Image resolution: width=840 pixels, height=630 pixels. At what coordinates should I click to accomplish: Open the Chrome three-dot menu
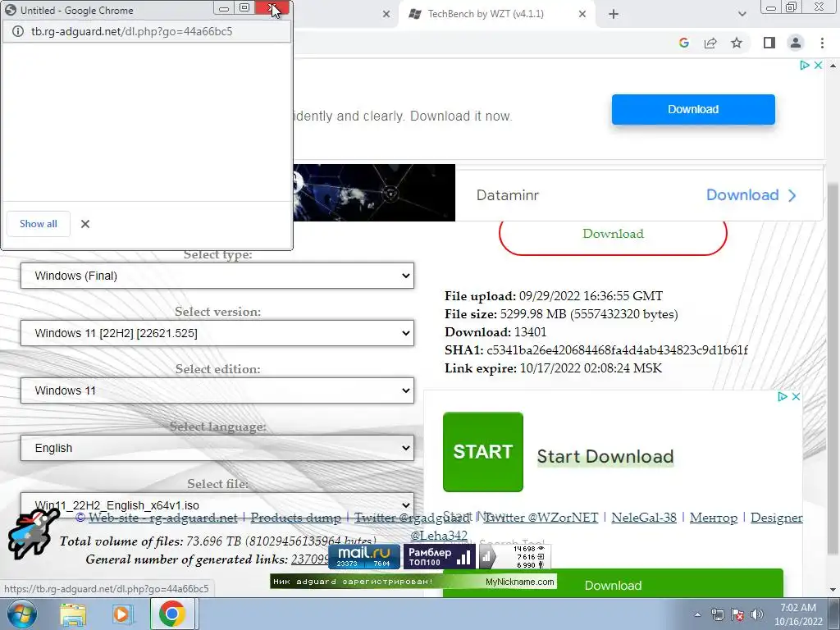point(822,43)
